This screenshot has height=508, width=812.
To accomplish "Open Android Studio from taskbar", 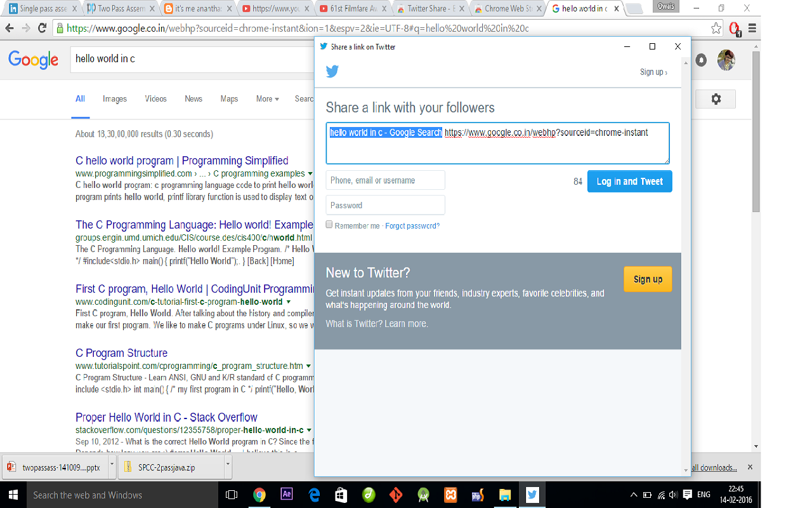I will click(x=423, y=495).
